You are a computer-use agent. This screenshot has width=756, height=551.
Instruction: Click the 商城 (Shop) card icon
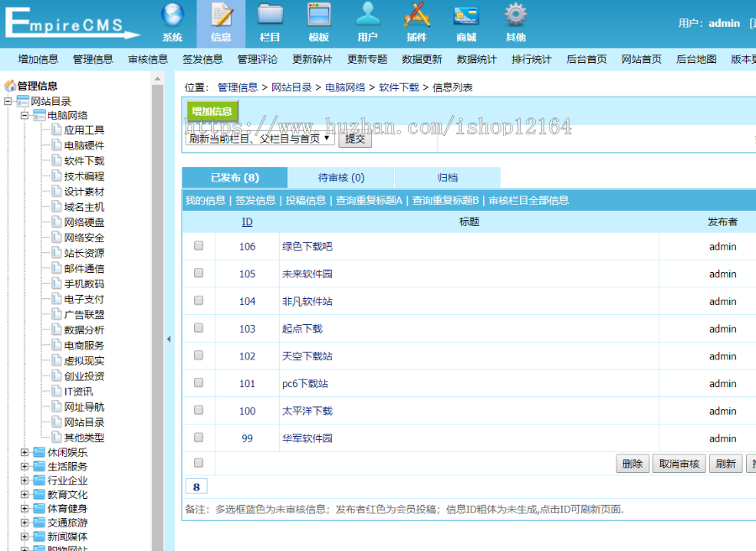(x=466, y=16)
